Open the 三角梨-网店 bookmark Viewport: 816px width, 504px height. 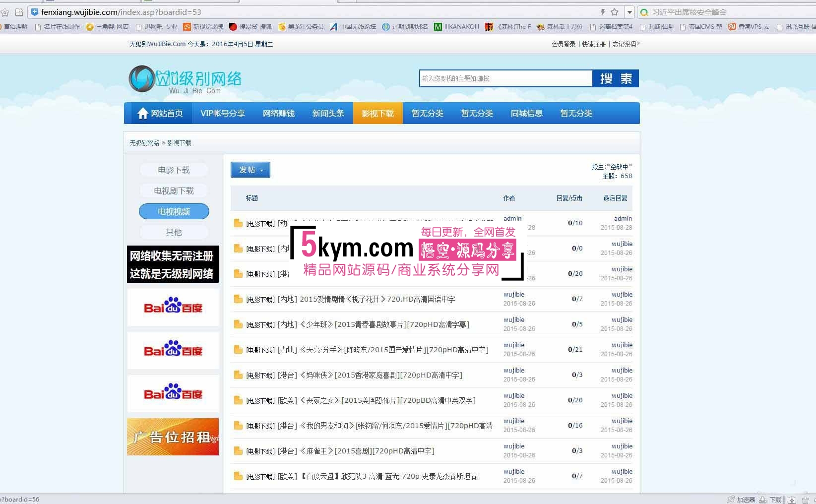coord(107,27)
